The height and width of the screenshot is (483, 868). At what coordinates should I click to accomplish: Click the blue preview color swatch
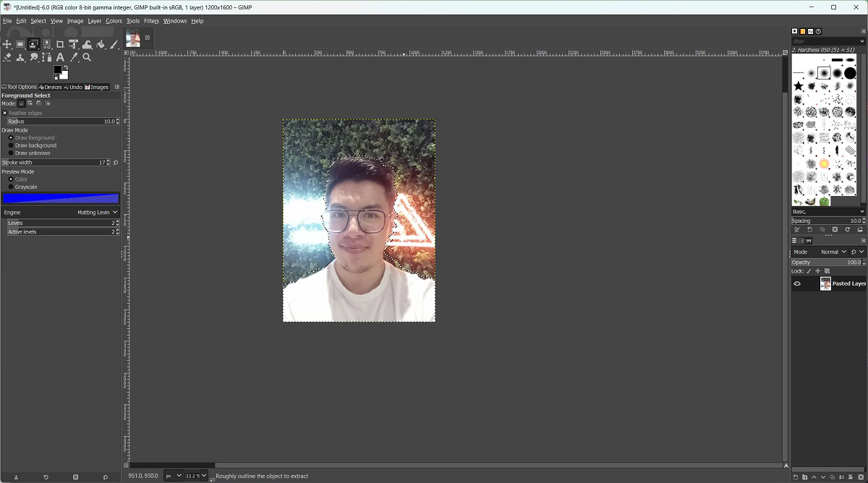(61, 198)
